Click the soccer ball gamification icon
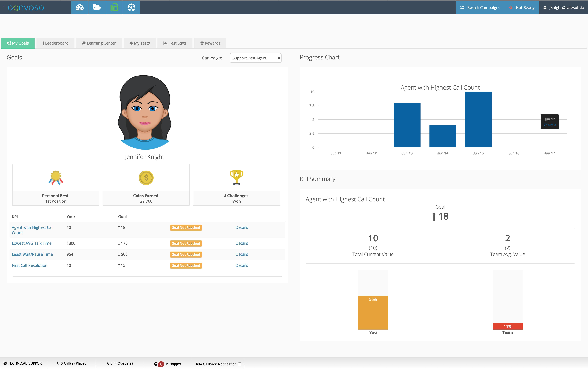Screen dimensions: 588x369 click(x=131, y=7)
